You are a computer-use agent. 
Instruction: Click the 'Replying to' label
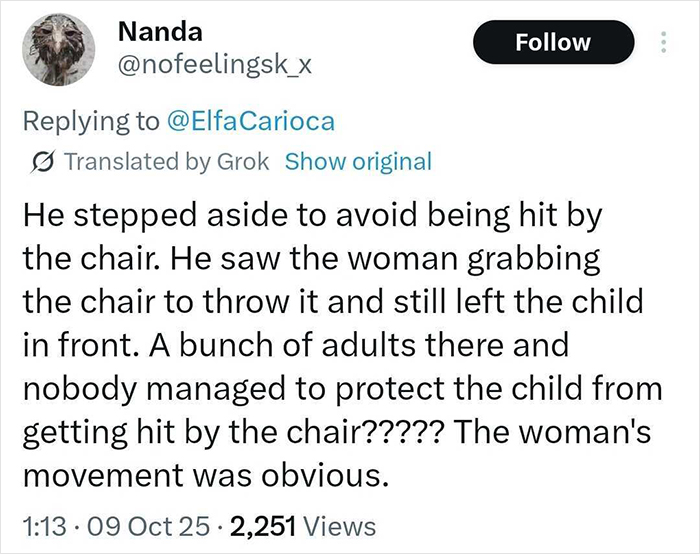(90, 121)
